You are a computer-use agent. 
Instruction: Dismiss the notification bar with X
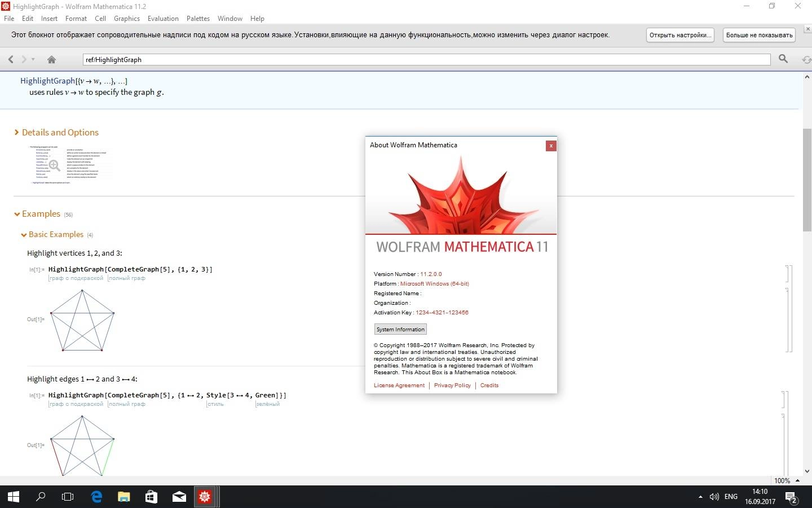[x=807, y=28]
